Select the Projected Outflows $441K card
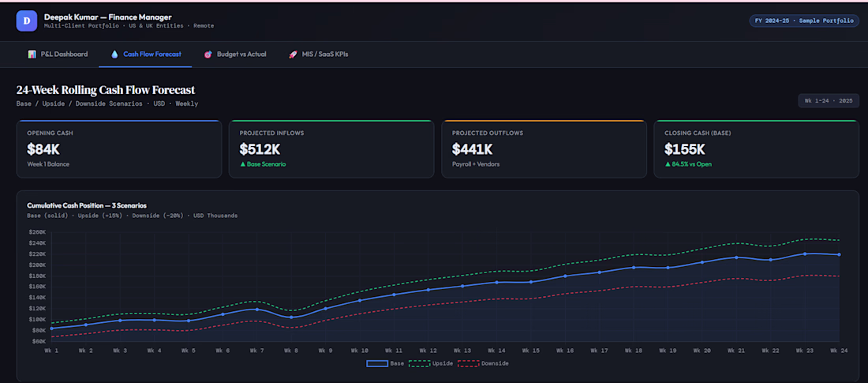The image size is (868, 383). click(x=544, y=149)
